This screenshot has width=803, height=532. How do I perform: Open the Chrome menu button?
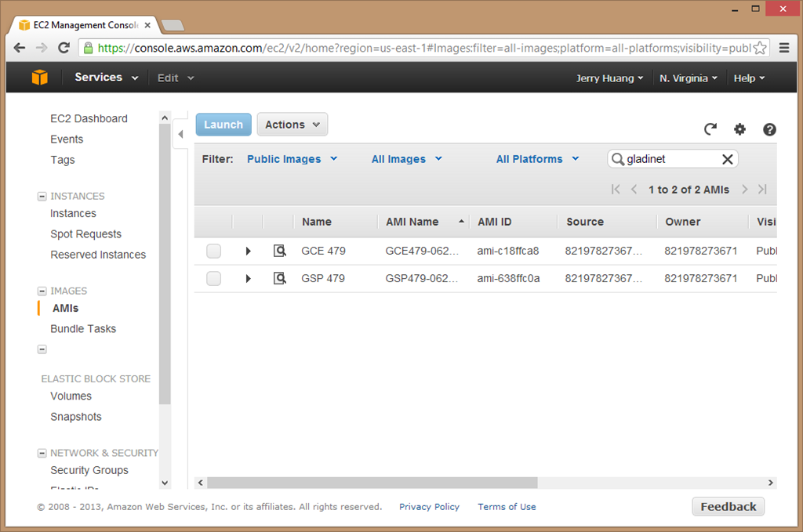point(784,48)
